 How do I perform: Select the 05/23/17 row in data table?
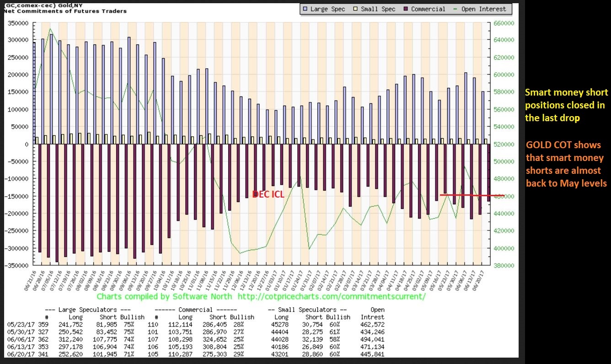click(197, 325)
